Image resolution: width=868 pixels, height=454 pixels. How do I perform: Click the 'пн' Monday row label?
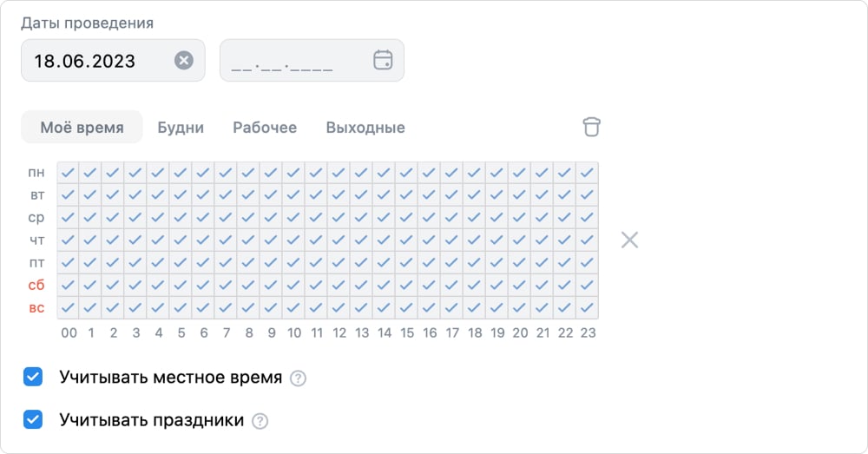click(x=36, y=173)
